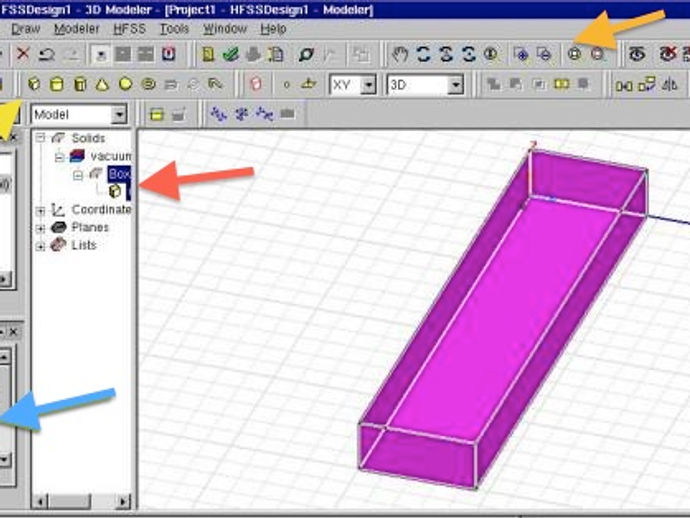Click the Mirror objects icon
Screen dimensions: 690x518
(x=670, y=84)
